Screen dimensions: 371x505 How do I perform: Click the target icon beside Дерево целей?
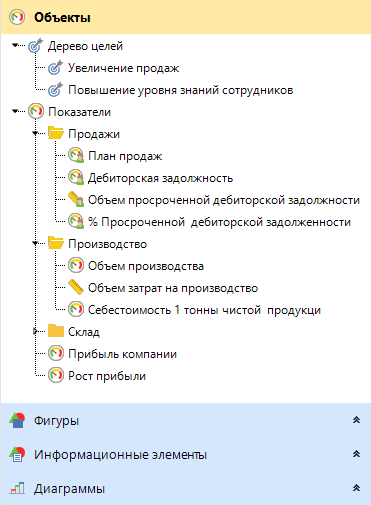[35, 46]
